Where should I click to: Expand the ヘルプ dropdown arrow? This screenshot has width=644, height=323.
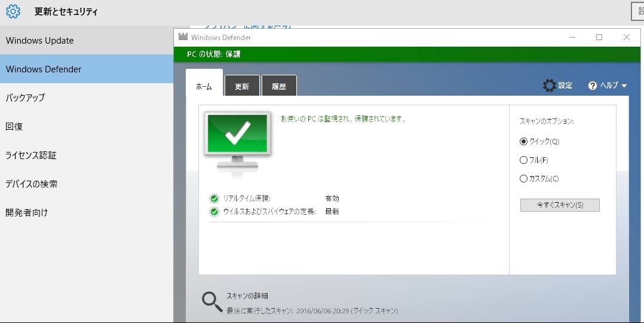(x=624, y=86)
